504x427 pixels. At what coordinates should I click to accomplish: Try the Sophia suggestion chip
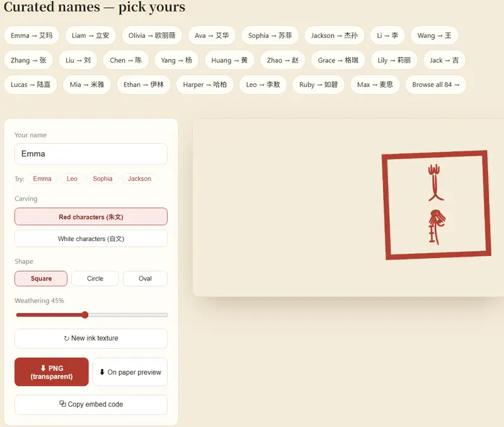[103, 178]
